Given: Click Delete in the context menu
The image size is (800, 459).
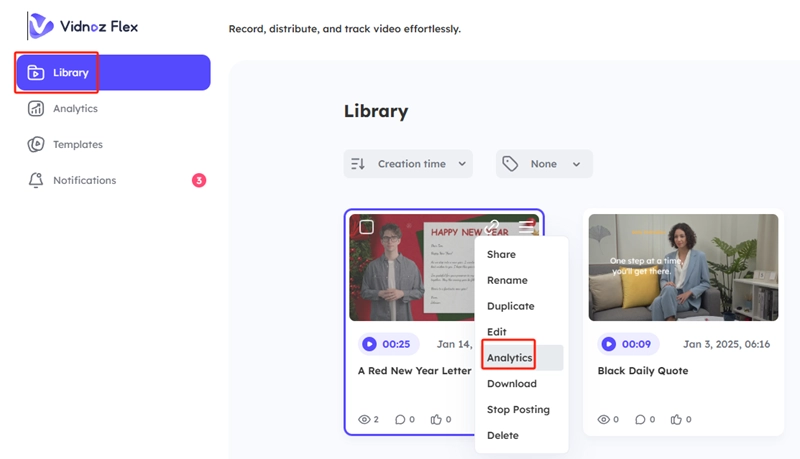Looking at the screenshot, I should 503,436.
